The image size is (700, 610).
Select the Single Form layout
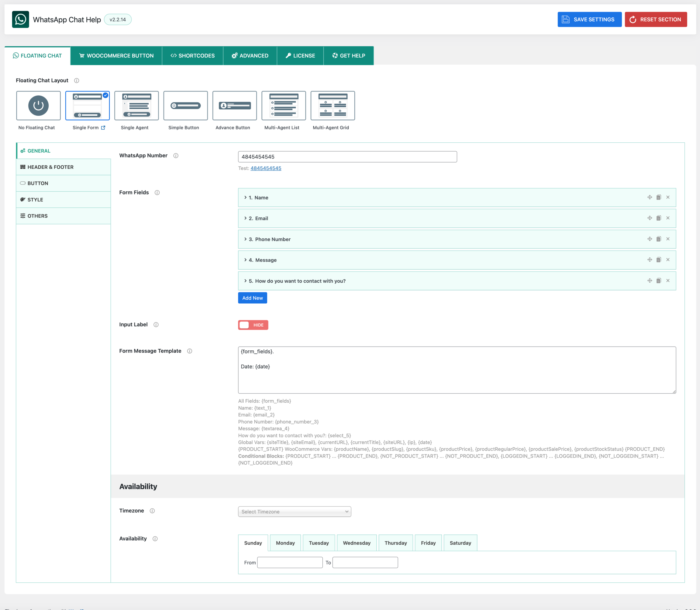point(87,105)
